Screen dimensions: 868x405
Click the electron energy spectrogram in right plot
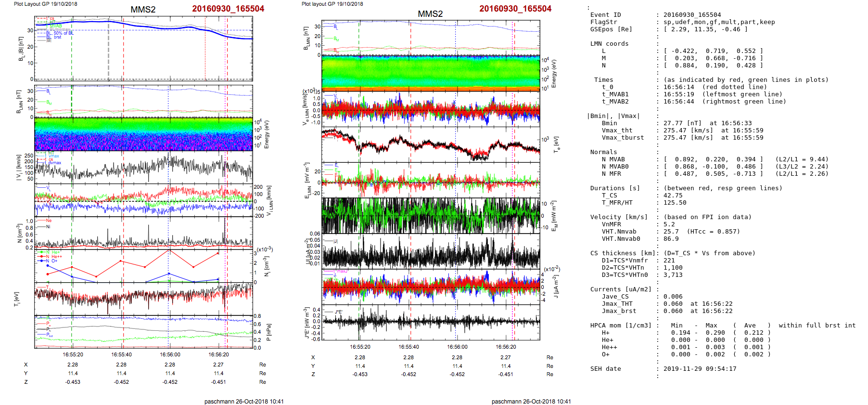pos(430,73)
